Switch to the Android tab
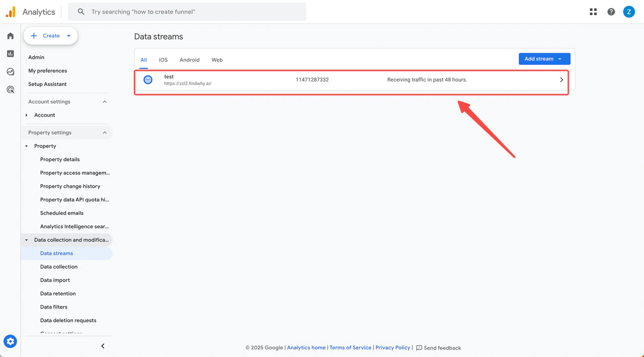Image resolution: width=644 pixels, height=357 pixels. pyautogui.click(x=190, y=60)
